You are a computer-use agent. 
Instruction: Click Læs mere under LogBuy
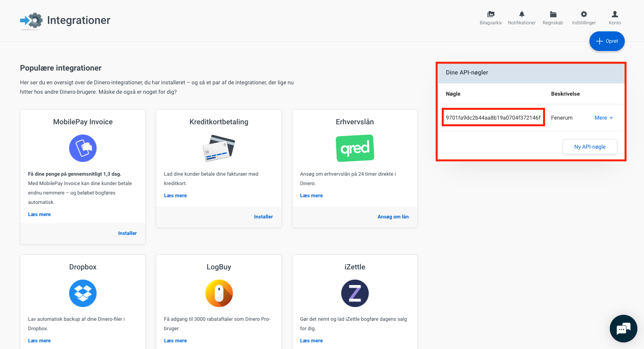[x=176, y=341]
